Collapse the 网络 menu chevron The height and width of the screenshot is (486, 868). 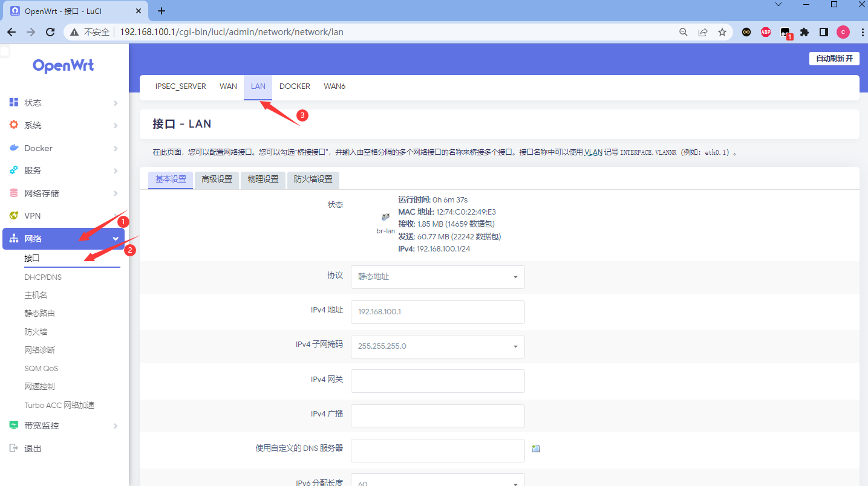(x=116, y=239)
